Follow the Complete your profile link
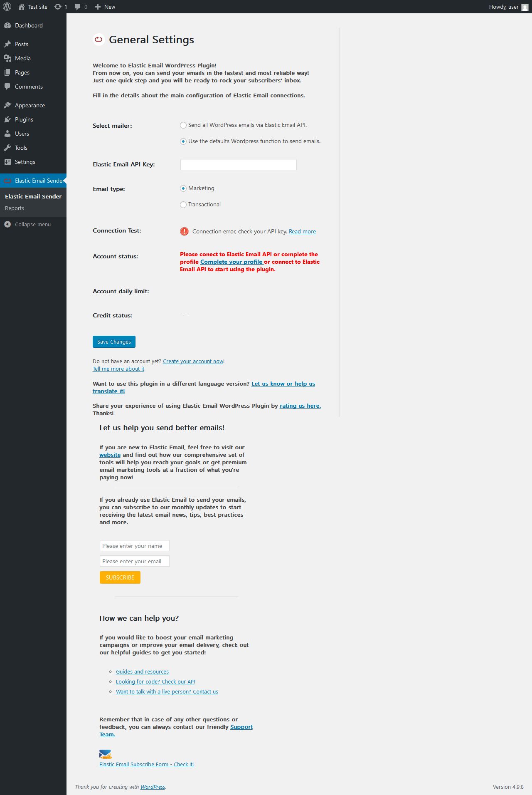 (232, 262)
